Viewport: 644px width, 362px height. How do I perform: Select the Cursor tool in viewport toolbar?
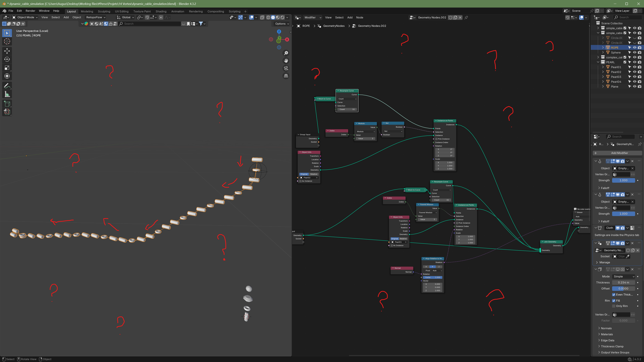point(7,41)
